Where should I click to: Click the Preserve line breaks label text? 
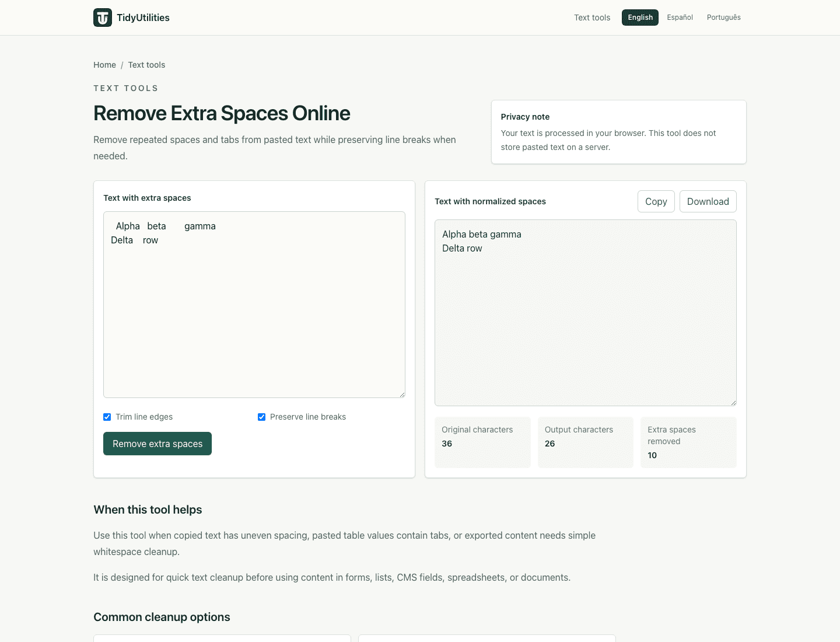(308, 417)
